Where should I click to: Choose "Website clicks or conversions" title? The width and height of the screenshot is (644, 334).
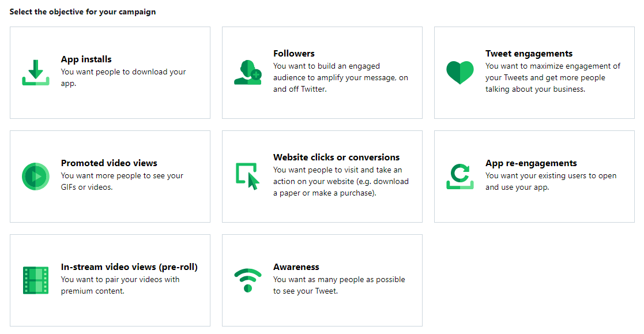(336, 157)
